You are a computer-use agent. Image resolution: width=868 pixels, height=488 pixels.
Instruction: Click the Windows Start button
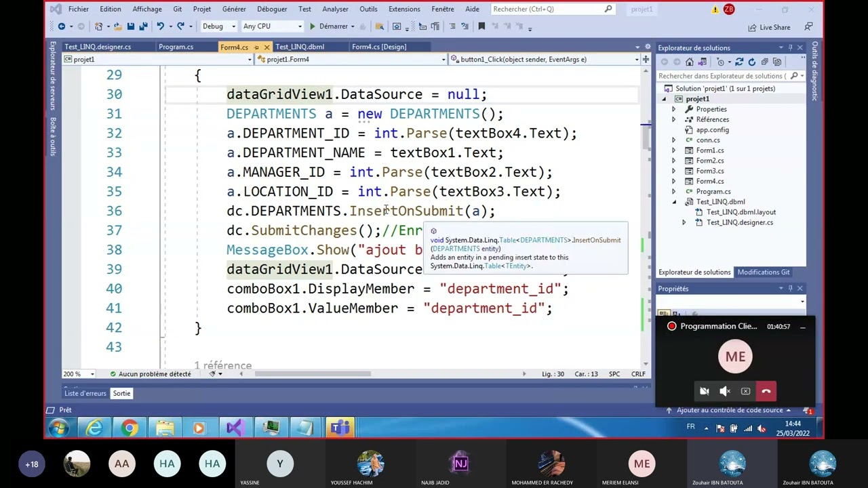pyautogui.click(x=58, y=428)
